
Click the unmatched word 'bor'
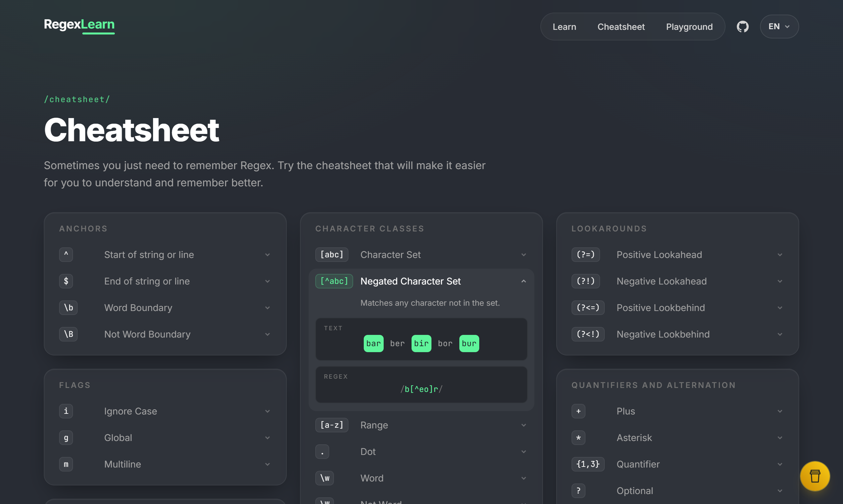tap(445, 344)
